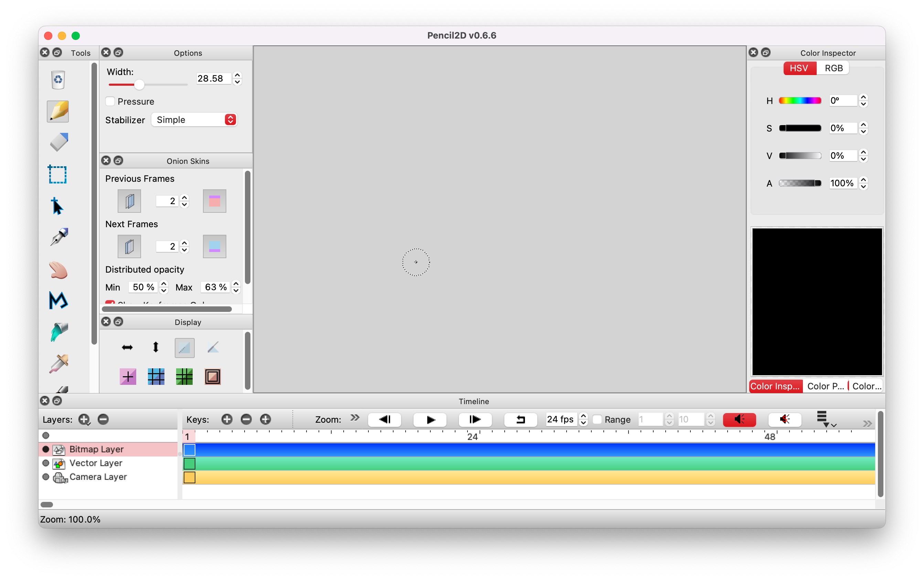Toggle the pink overlay center button
The width and height of the screenshot is (924, 579).
[x=128, y=377]
